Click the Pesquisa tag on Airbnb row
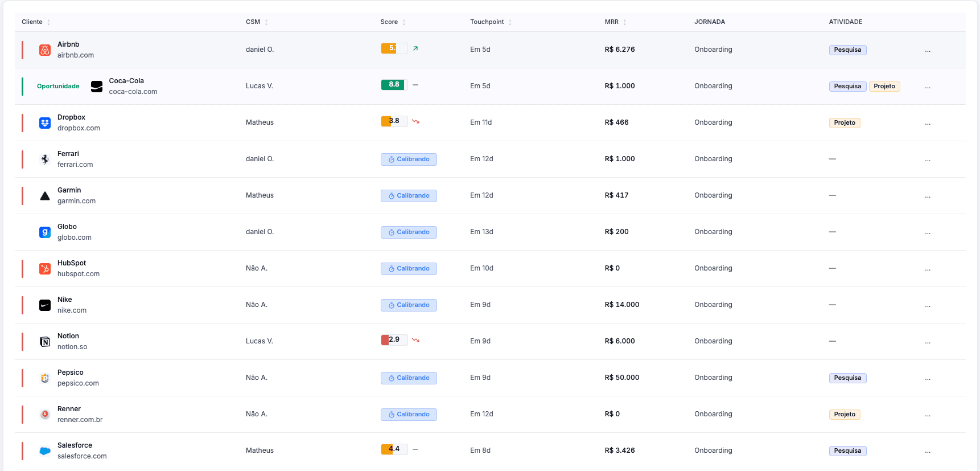 [x=847, y=50]
